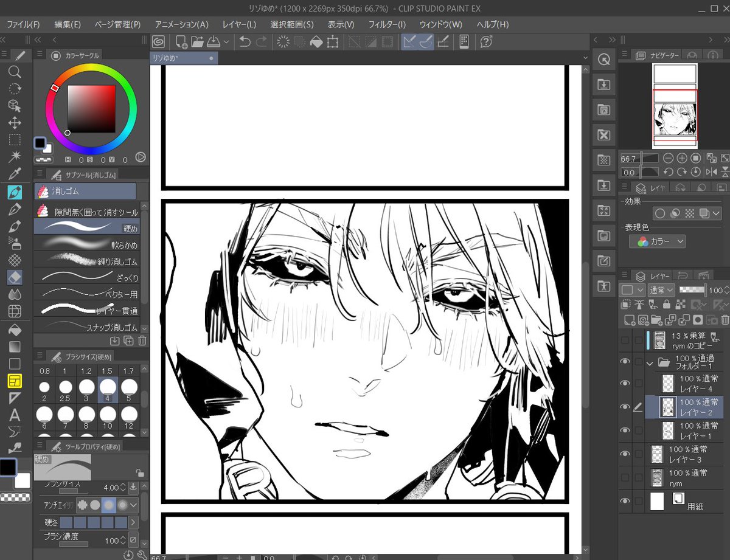Select the Auto select magic wand tool
The image size is (730, 560).
click(15, 157)
